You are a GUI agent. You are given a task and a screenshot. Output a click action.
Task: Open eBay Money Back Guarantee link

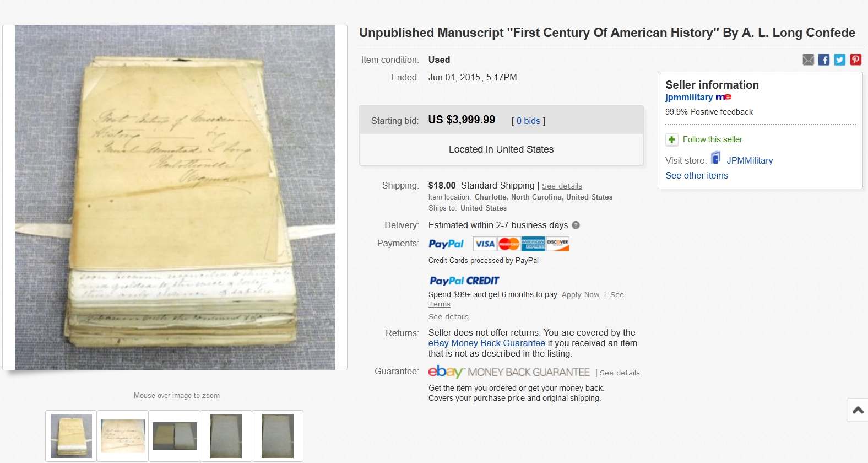(487, 343)
